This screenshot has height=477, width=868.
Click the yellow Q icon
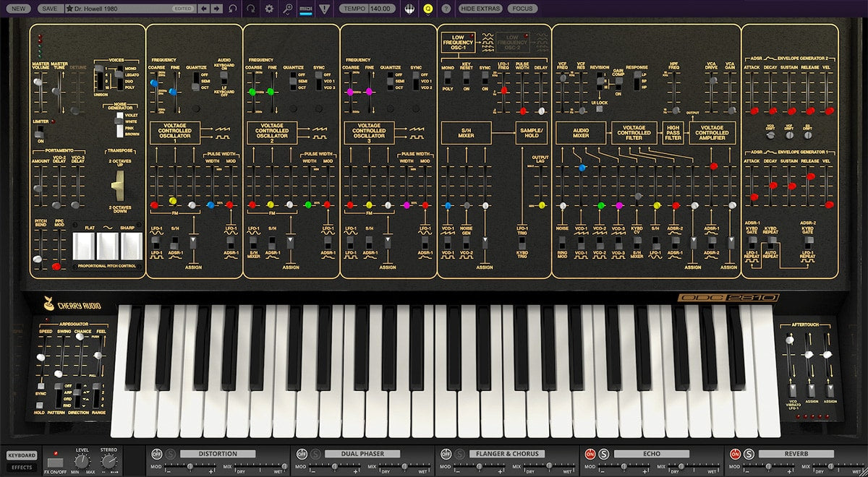427,9
